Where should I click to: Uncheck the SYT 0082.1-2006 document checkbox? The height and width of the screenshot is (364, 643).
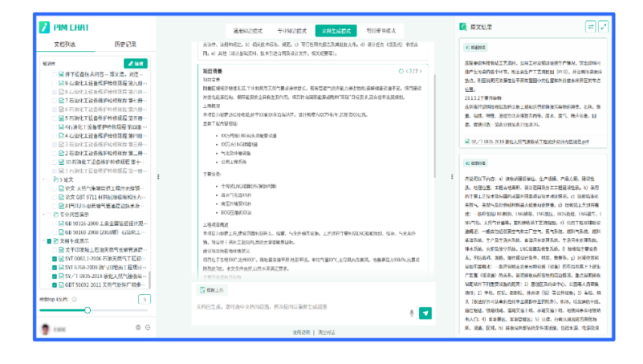click(x=54, y=259)
